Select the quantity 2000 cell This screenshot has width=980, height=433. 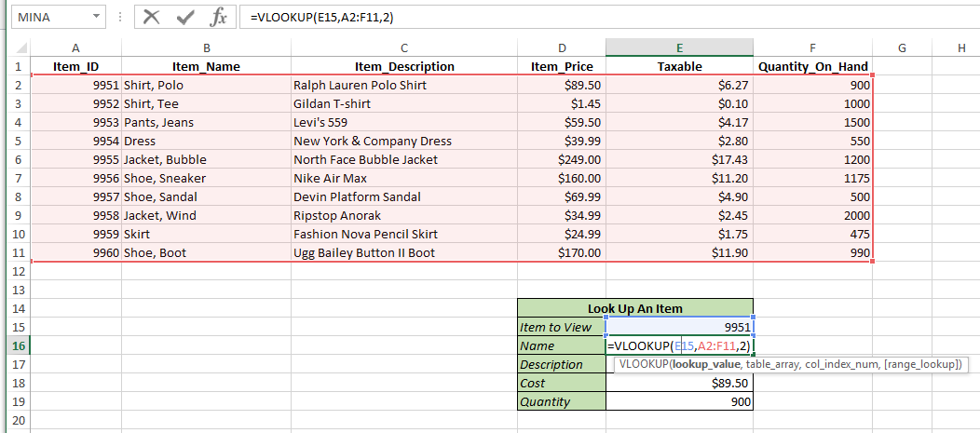(812, 215)
